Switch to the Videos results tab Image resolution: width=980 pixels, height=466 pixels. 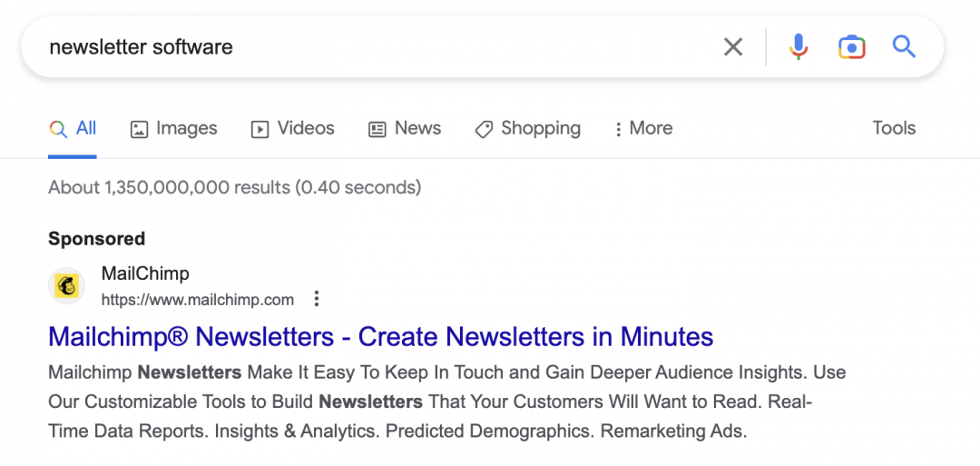[293, 129]
